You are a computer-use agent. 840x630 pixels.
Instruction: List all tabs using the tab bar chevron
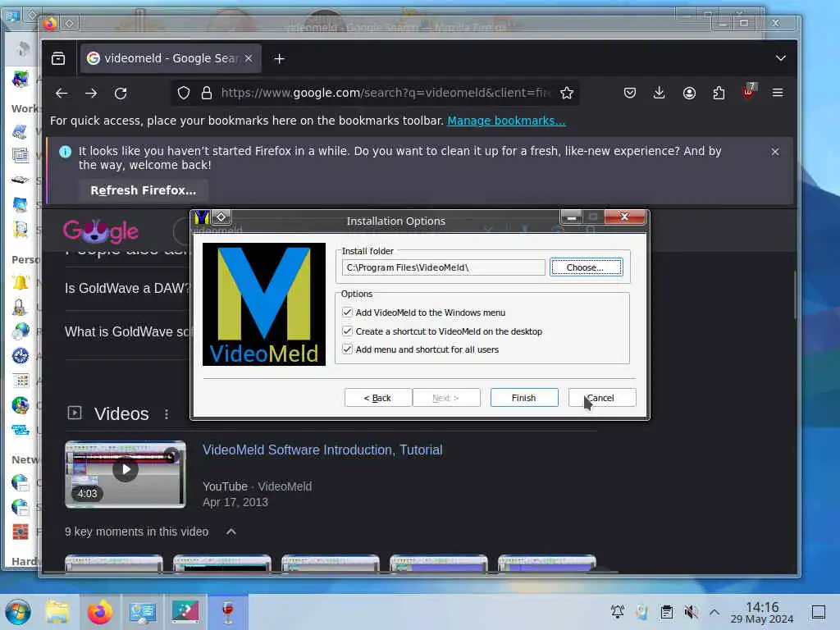(781, 58)
